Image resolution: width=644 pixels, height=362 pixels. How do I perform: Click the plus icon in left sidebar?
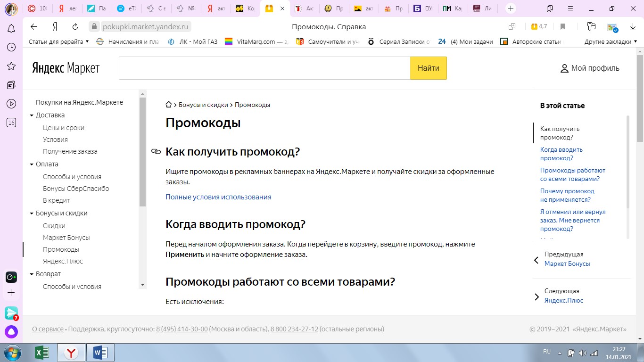(11, 293)
